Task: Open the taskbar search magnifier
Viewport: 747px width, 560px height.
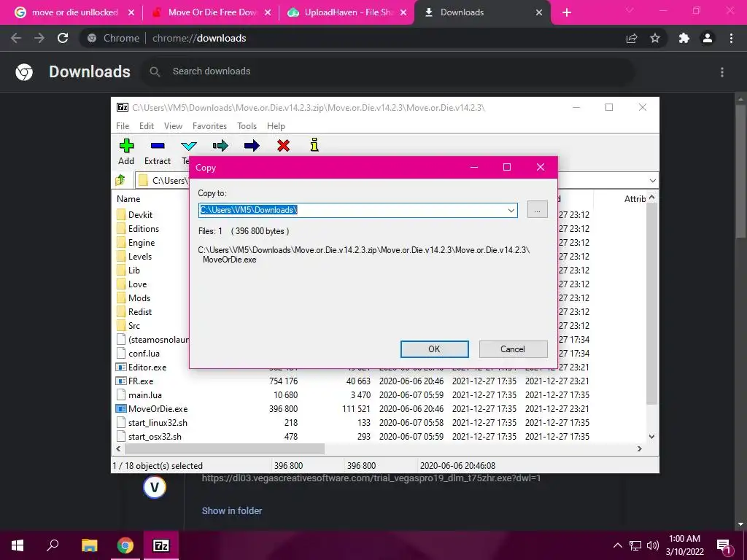Action: pos(53,545)
